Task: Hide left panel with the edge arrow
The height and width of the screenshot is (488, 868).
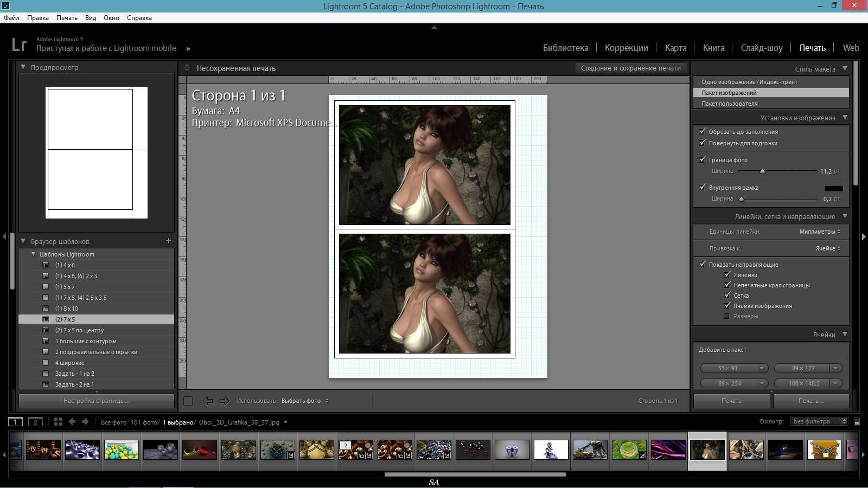Action: click(4, 236)
